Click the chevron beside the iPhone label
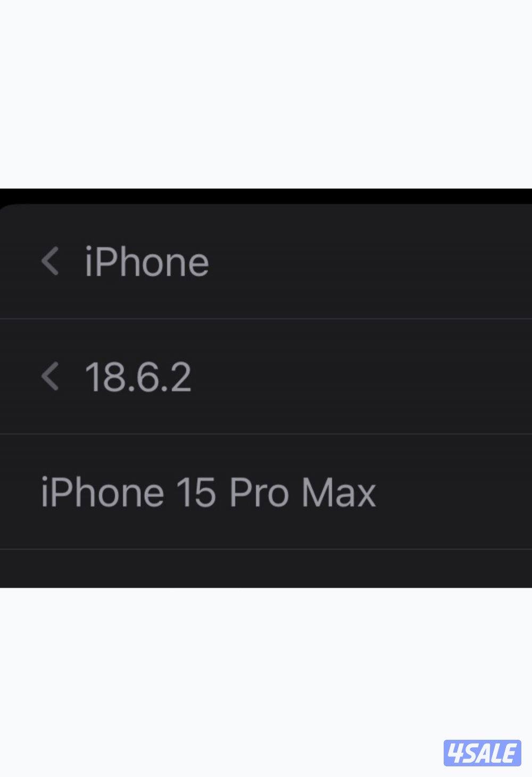The height and width of the screenshot is (777, 532). coord(50,262)
